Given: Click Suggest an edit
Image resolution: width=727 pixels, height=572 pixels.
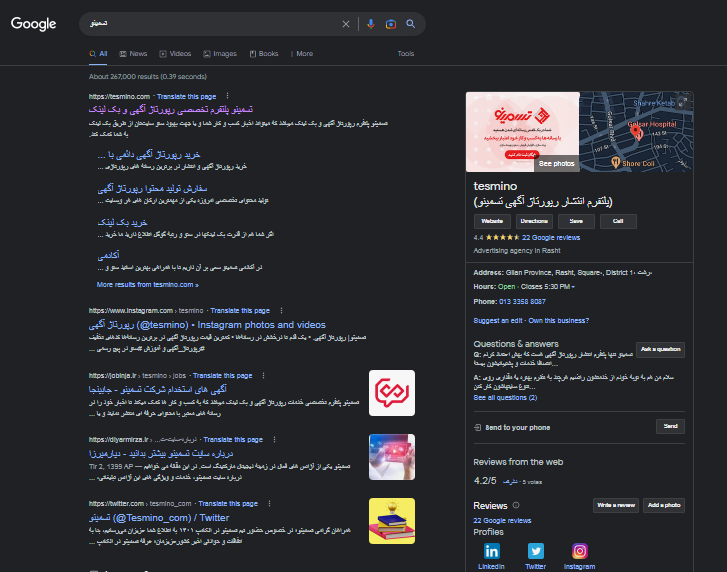Looking at the screenshot, I should tap(498, 321).
